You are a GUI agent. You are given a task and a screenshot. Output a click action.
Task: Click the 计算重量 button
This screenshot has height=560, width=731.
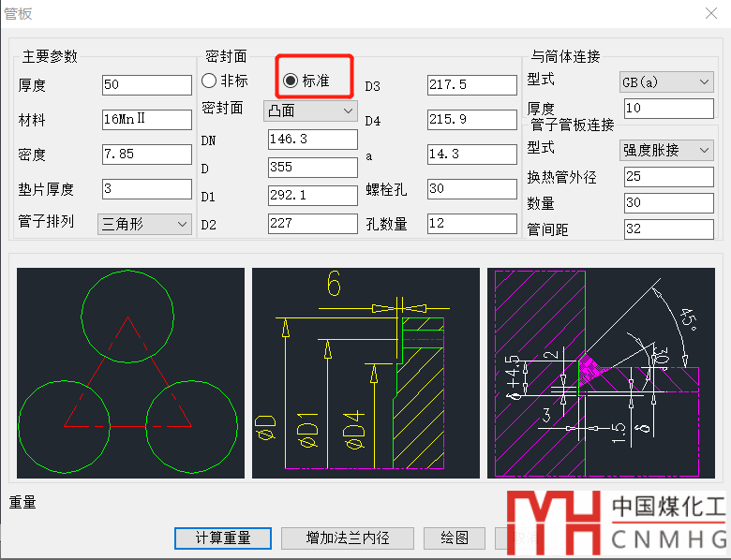click(223, 538)
